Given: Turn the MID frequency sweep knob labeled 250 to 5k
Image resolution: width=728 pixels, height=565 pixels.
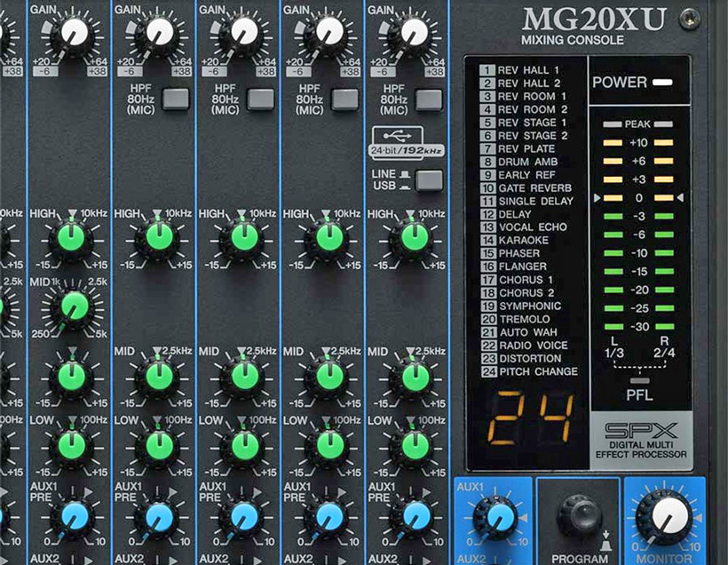Looking at the screenshot, I should point(73,306).
